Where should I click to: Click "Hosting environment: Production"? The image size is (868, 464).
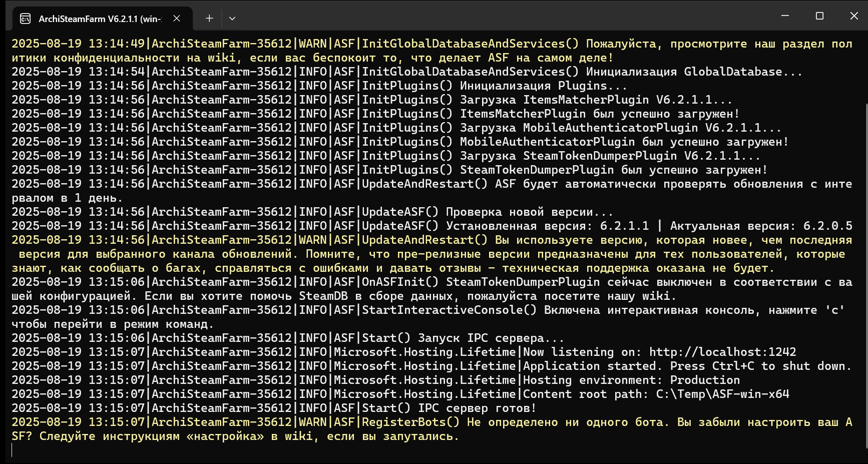[x=631, y=380]
